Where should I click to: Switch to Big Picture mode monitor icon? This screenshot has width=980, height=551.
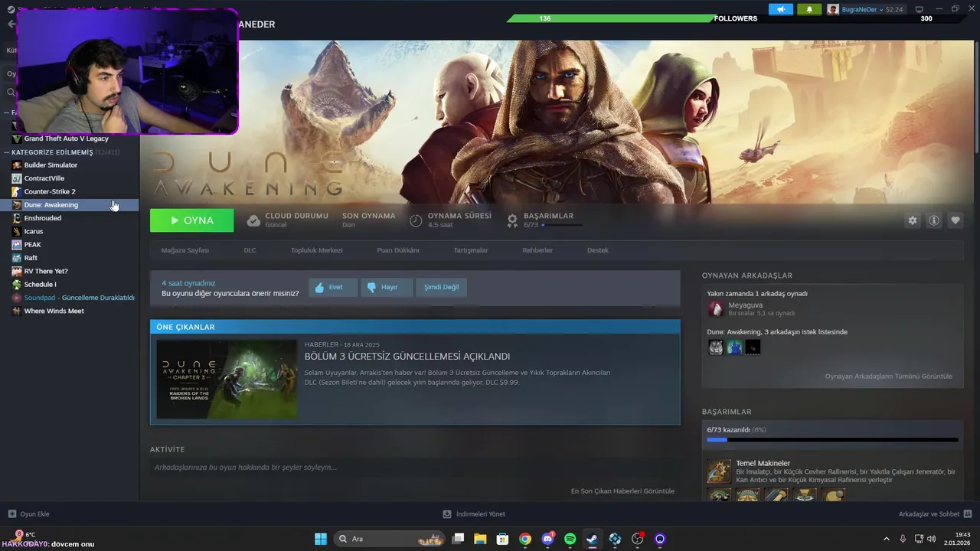pyautogui.click(x=920, y=9)
